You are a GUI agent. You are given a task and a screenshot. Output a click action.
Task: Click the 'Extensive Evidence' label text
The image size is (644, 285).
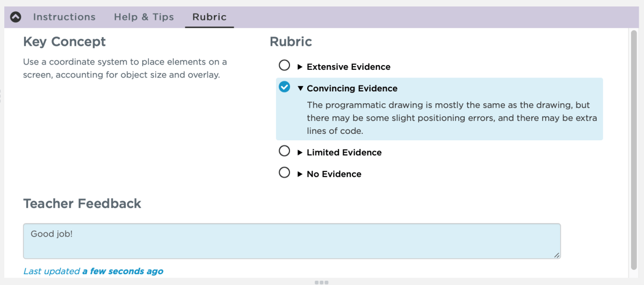[349, 67]
